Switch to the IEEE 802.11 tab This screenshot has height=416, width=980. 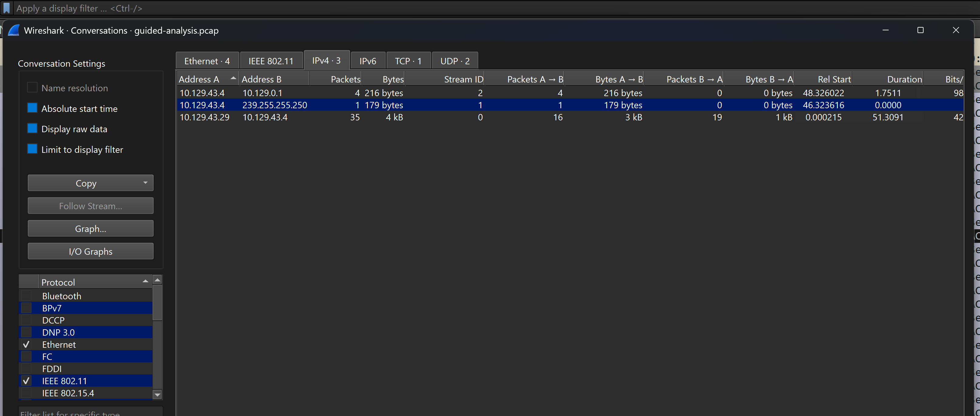pos(271,61)
